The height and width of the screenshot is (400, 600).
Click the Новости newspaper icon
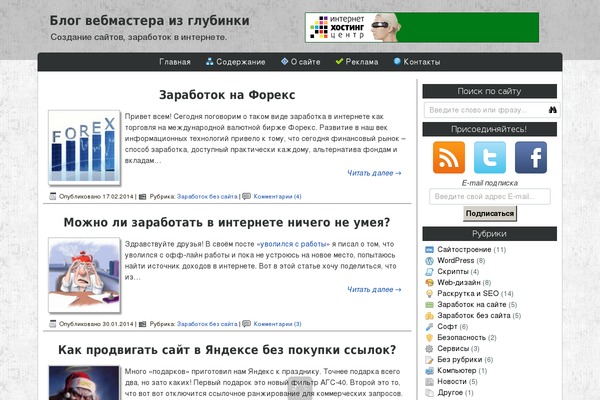coord(429,382)
